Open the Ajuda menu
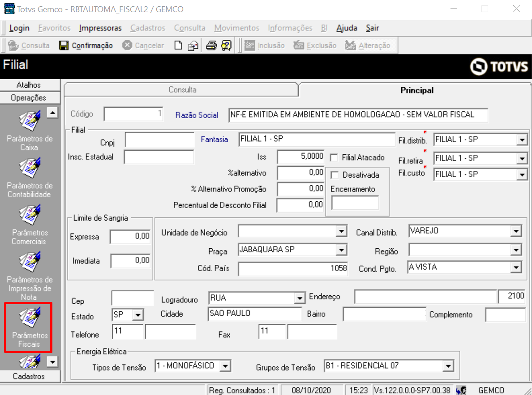 point(347,28)
